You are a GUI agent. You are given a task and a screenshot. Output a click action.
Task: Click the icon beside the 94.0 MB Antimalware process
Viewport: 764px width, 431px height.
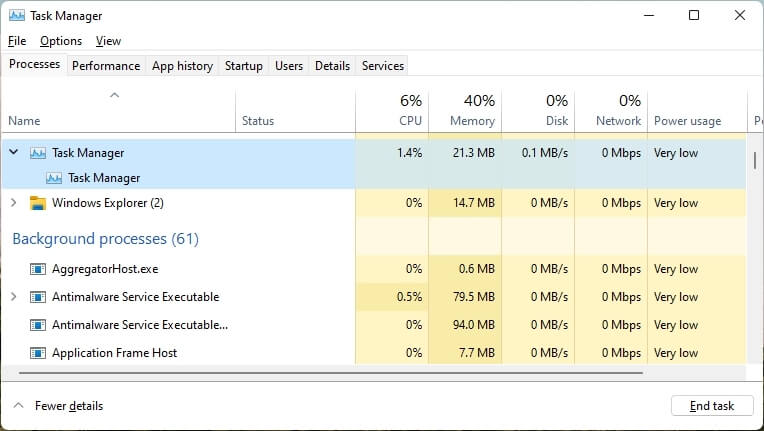point(38,325)
